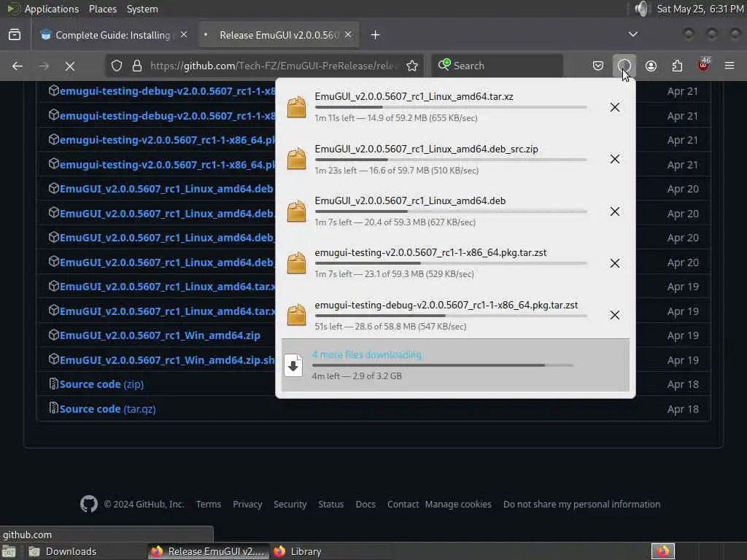Switch to Library window in taskbar
The image size is (747, 560).
tap(299, 551)
